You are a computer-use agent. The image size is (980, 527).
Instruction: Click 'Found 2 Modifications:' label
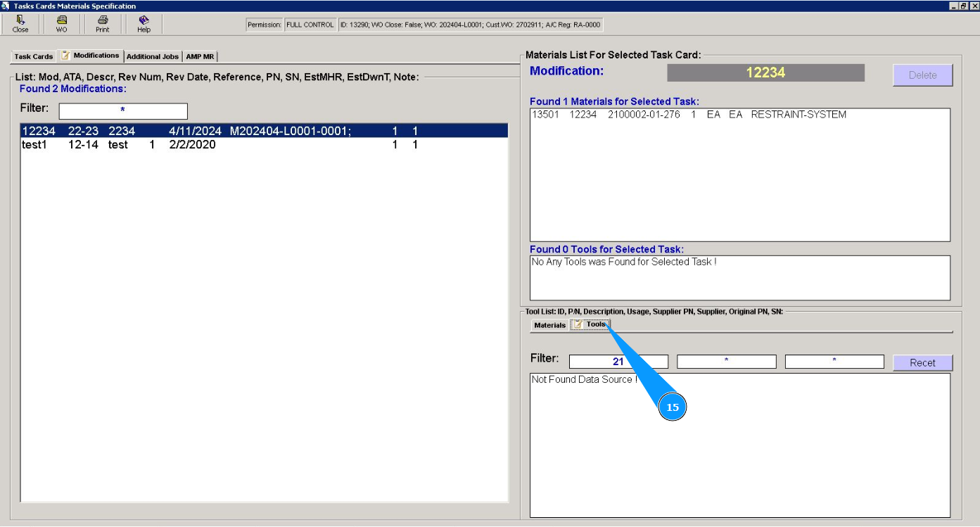pos(73,89)
